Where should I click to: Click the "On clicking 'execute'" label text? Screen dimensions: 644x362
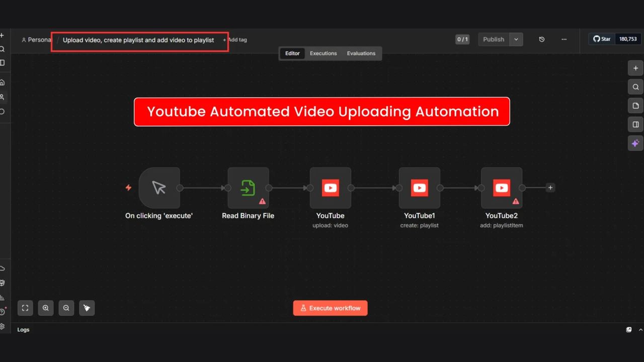[159, 216]
